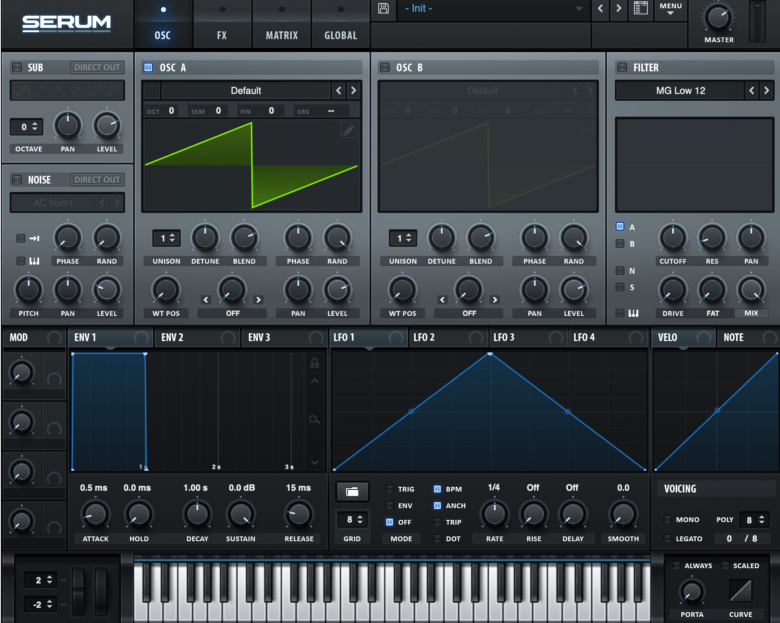Go to previous preset arrow in header
Screen dimensions: 780x623
coord(600,8)
